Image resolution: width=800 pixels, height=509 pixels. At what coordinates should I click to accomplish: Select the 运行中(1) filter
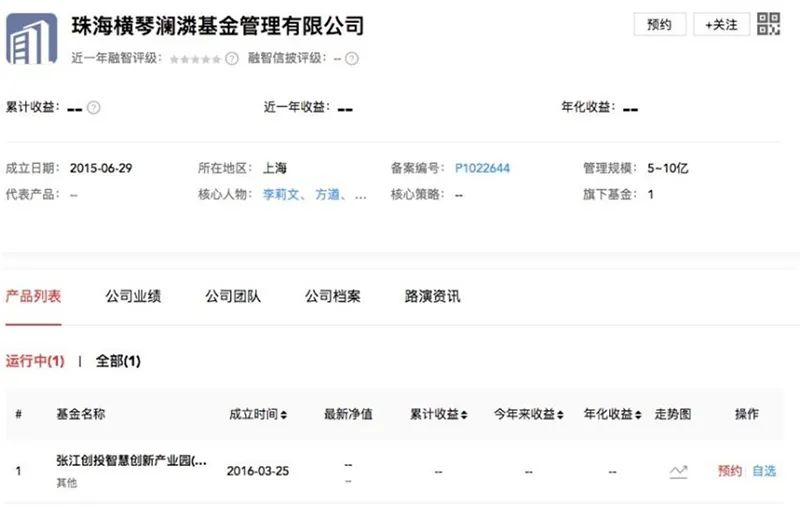tap(35, 361)
